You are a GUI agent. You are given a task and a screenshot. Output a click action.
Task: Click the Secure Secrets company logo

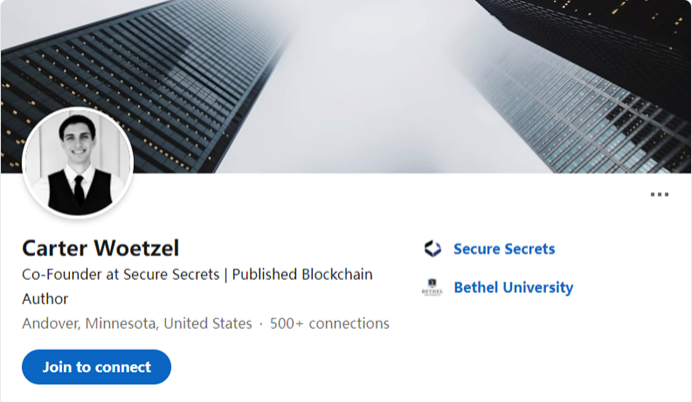point(432,249)
